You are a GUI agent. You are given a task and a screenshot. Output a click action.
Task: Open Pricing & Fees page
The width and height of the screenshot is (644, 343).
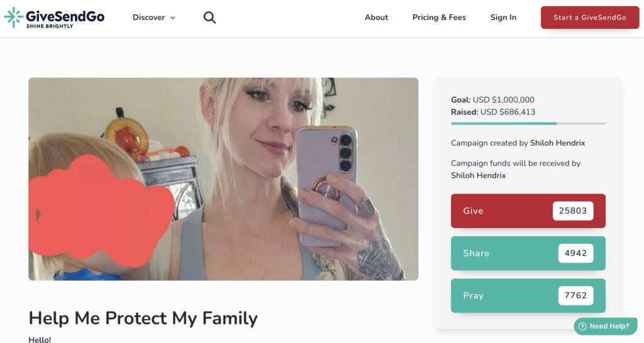point(439,17)
